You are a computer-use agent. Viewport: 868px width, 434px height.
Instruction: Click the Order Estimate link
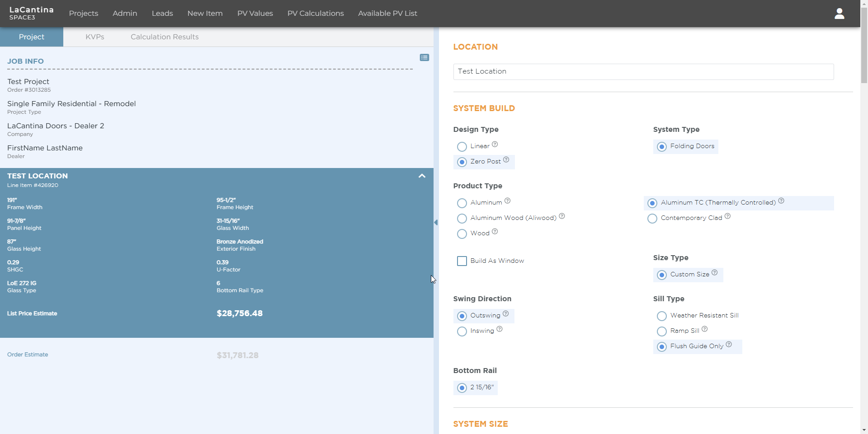pos(28,355)
